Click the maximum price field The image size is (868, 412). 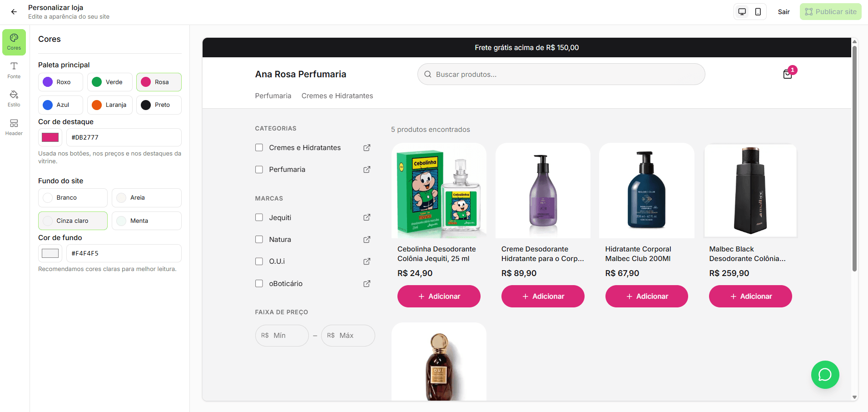click(348, 336)
